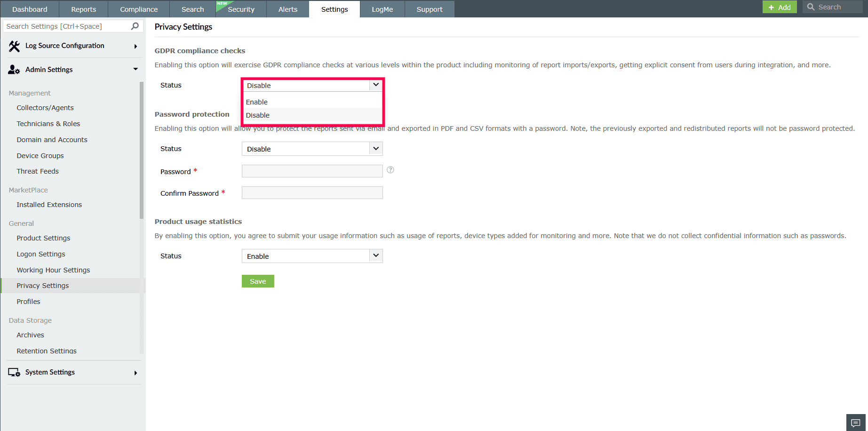Open global search with top-right magnifier icon
868x431 pixels.
coord(811,7)
